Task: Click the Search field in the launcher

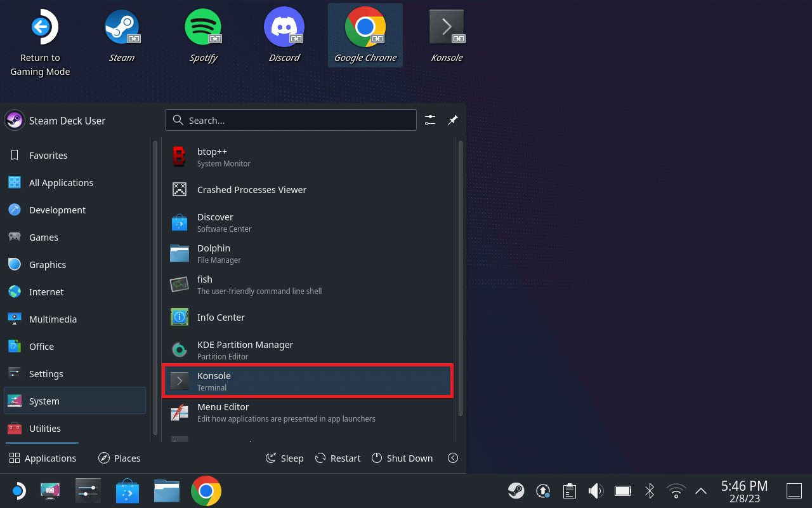Action: [291, 120]
